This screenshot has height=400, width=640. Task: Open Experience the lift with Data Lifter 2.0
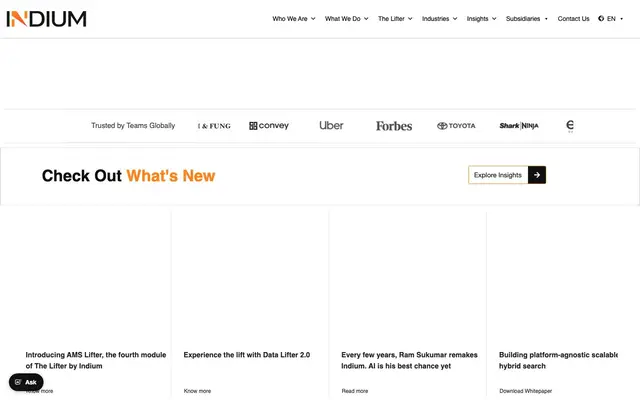pos(247,355)
